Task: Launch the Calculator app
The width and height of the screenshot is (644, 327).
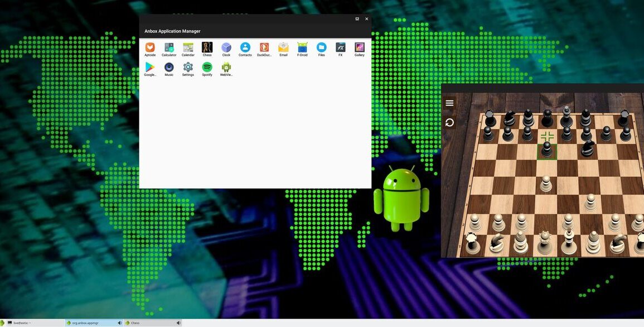Action: (169, 48)
